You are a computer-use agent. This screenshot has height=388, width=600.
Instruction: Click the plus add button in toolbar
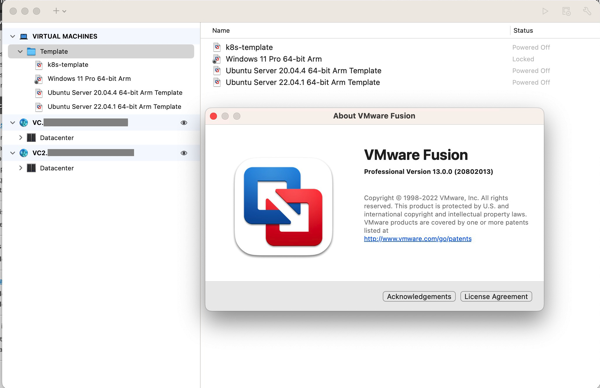click(x=56, y=11)
